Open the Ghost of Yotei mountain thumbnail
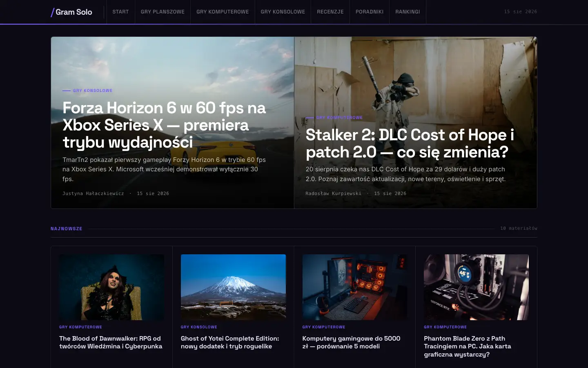This screenshot has height=368, width=588. click(x=233, y=287)
